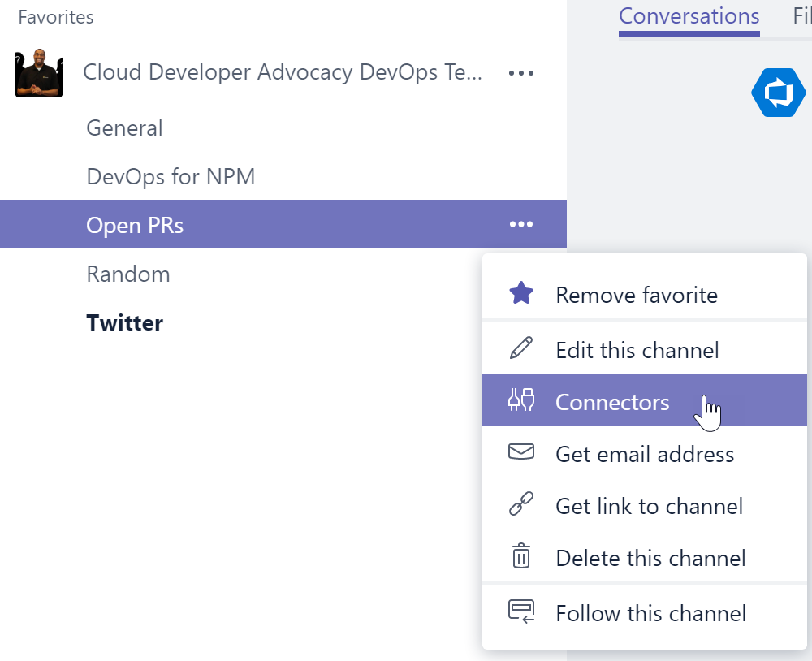Image resolution: width=812 pixels, height=661 pixels.
Task: Open the partially visible Files tab
Action: pyautogui.click(x=802, y=16)
